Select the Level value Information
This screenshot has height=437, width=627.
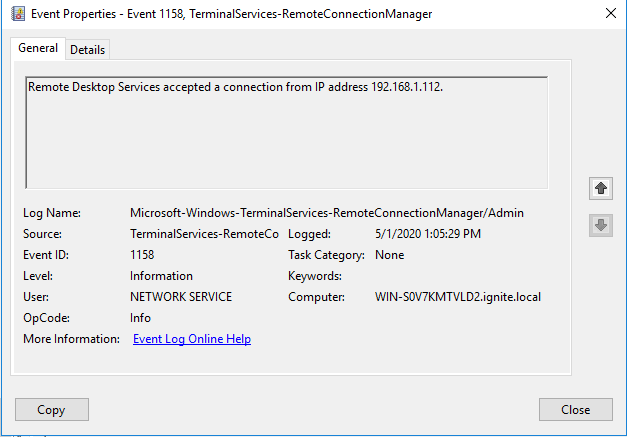click(161, 276)
